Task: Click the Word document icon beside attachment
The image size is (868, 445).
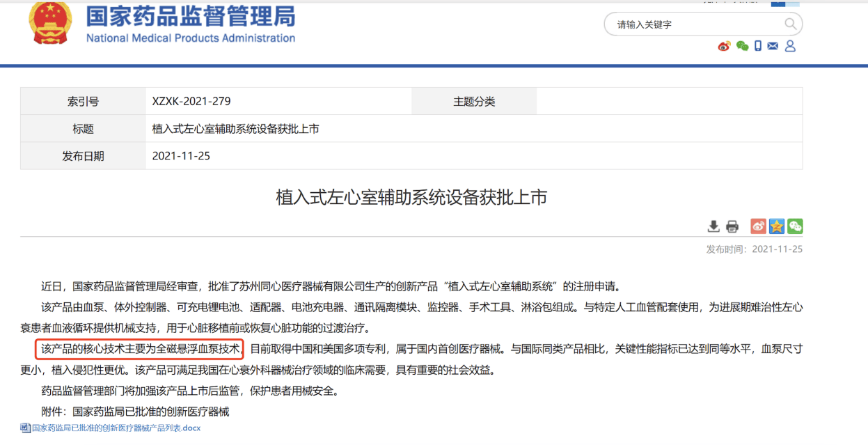Action: (25, 428)
